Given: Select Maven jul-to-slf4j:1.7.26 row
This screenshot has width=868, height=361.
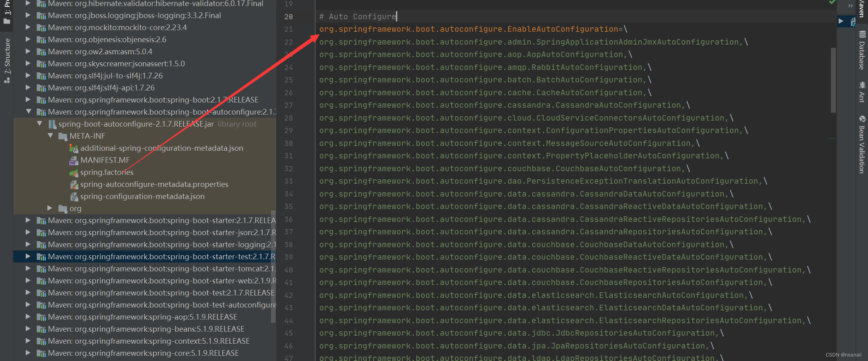Looking at the screenshot, I should [x=145, y=76].
